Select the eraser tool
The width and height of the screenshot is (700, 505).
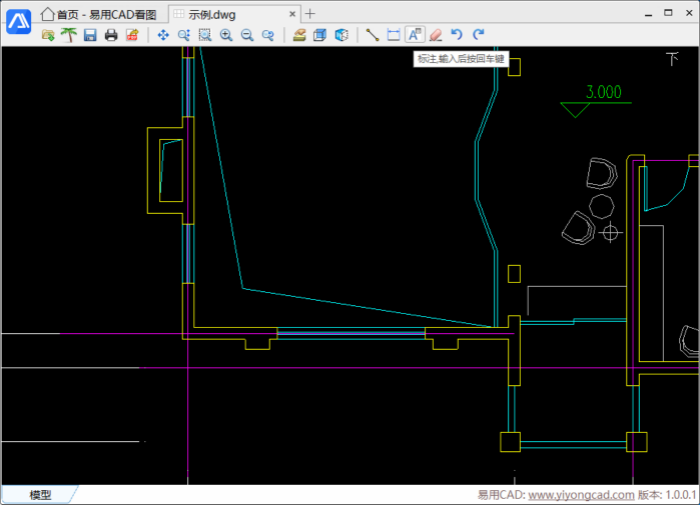(x=436, y=35)
